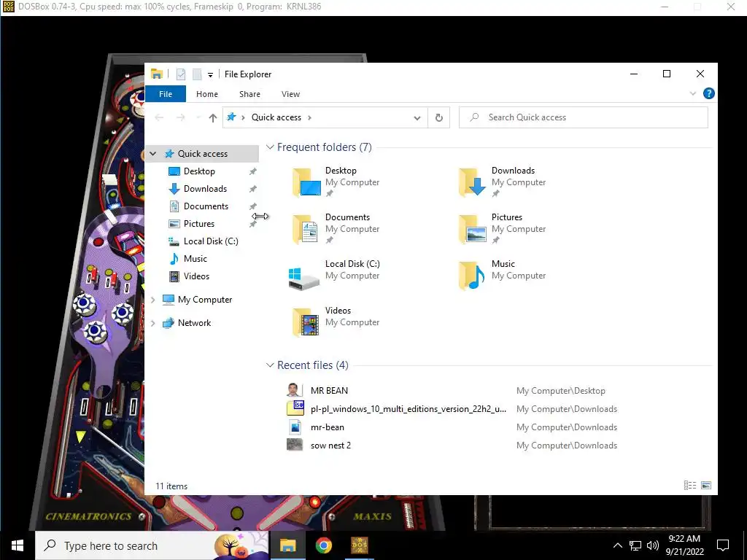Select Videos in the navigation pane

tap(196, 276)
